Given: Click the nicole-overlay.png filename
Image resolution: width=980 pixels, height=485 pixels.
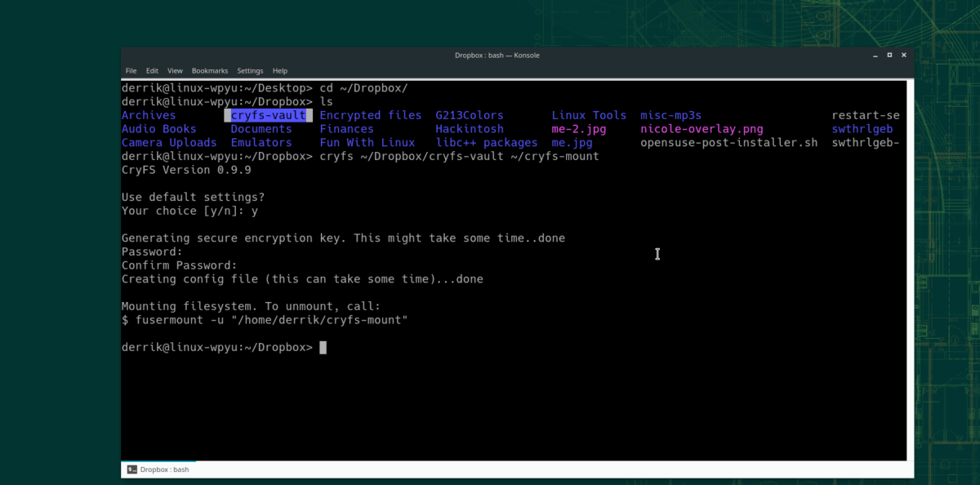Looking at the screenshot, I should [701, 129].
